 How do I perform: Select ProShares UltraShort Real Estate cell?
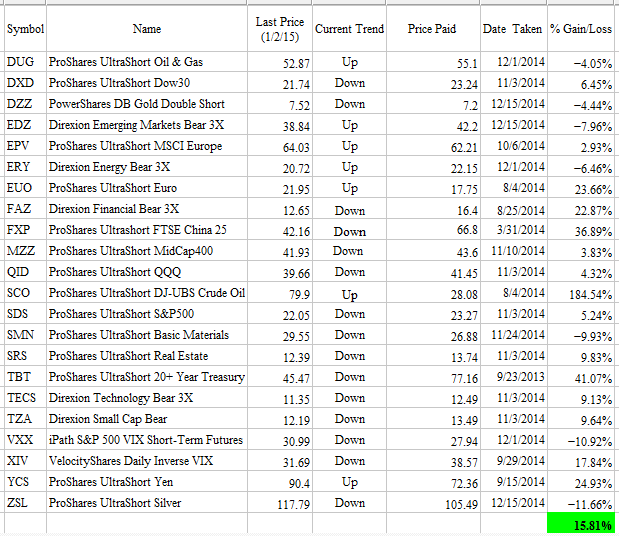coord(147,356)
